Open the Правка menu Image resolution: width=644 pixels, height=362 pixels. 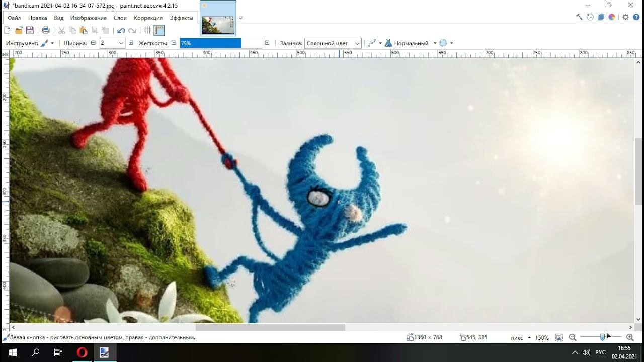[38, 18]
